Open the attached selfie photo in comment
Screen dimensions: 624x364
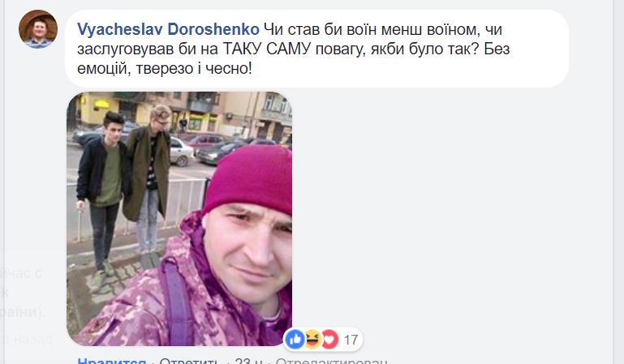click(x=179, y=219)
